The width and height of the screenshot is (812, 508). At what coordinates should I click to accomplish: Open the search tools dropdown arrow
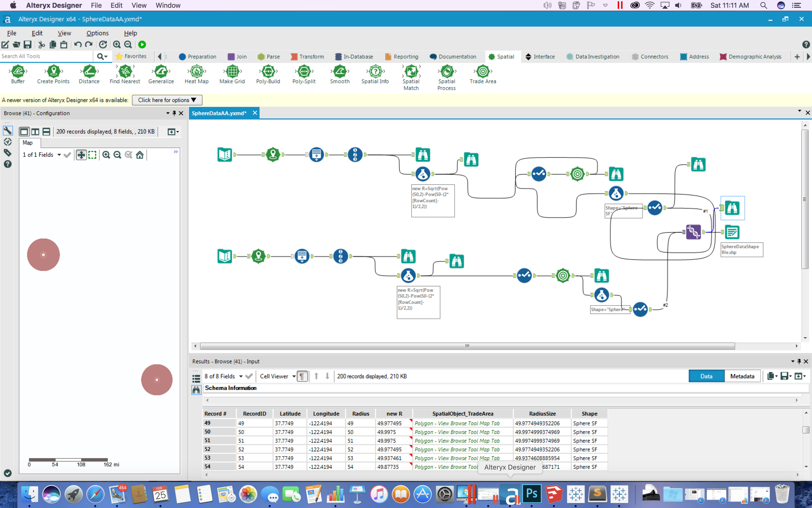tap(102, 57)
